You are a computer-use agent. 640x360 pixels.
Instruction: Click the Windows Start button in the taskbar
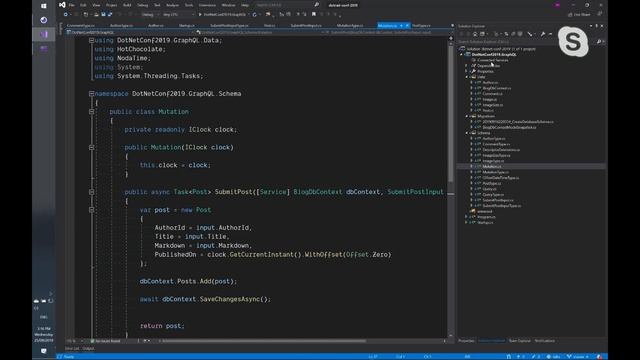[44, 6]
